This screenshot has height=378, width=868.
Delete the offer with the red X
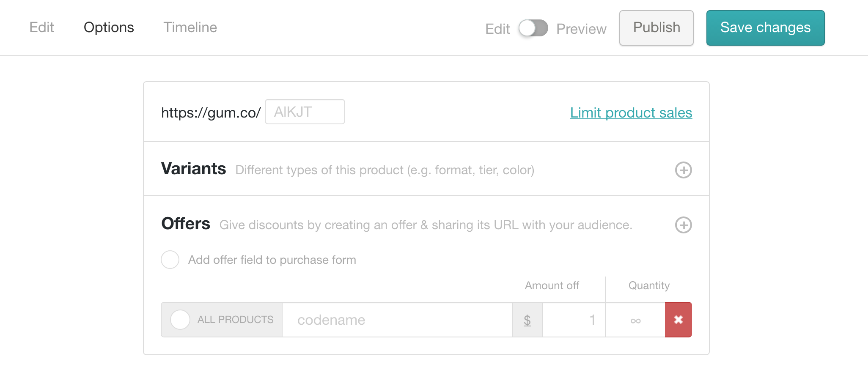[678, 320]
